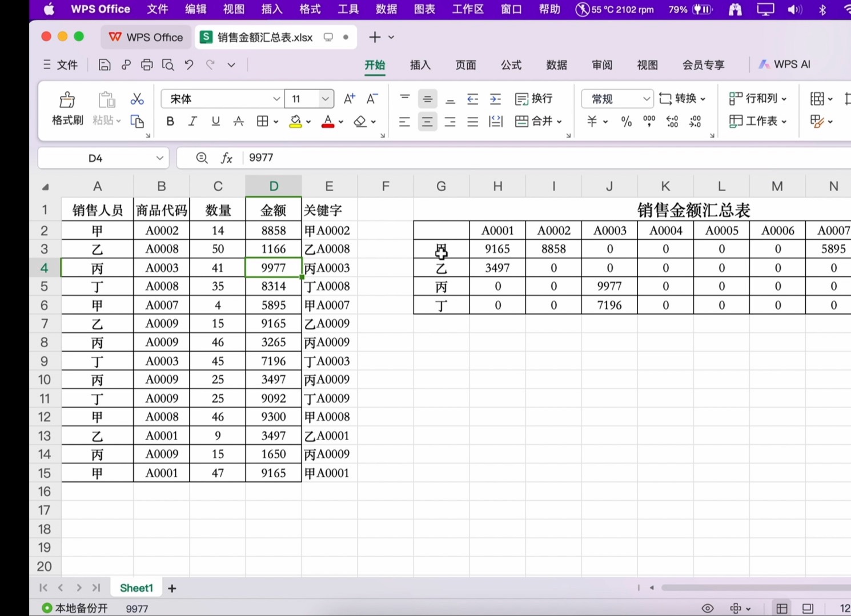Click the Format Painter (格式刷) icon
The width and height of the screenshot is (851, 616).
pyautogui.click(x=67, y=99)
